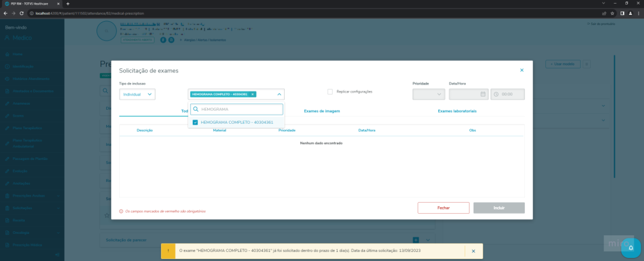
Task: Click the Médico user profile icon
Action: pos(8,38)
